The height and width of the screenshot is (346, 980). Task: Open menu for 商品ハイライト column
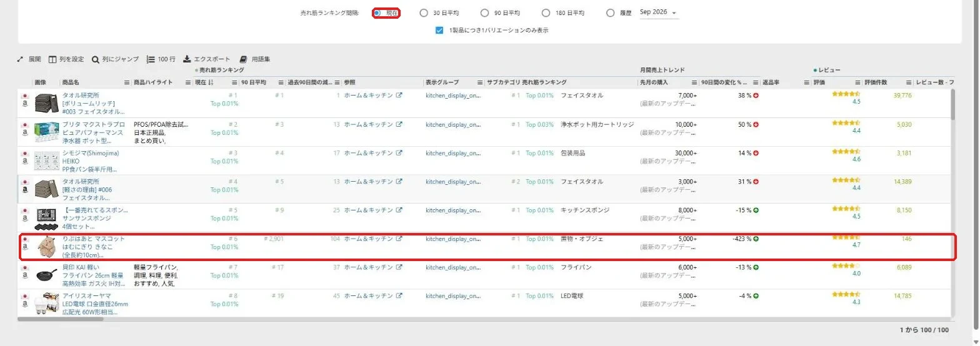pyautogui.click(x=188, y=82)
